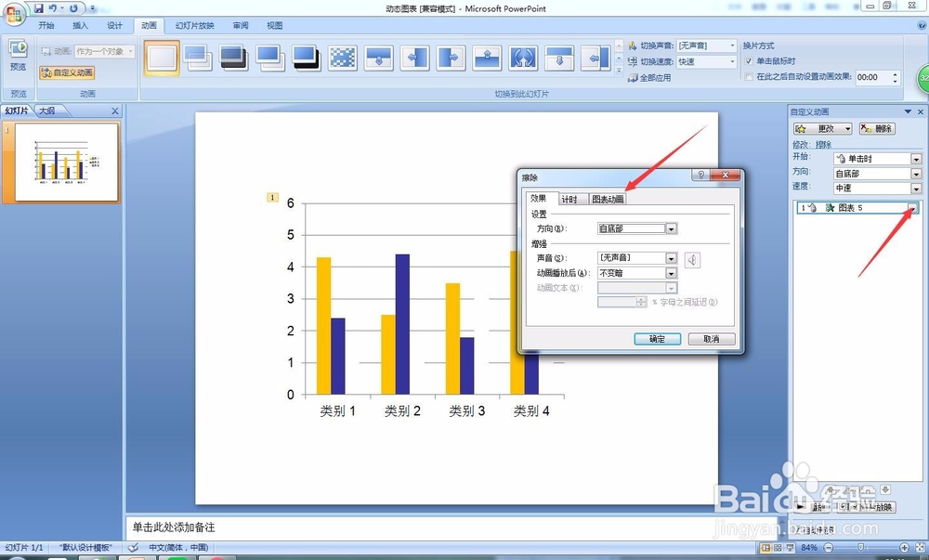Open the 图表动画 tab in 擦除 dialog

tap(608, 200)
